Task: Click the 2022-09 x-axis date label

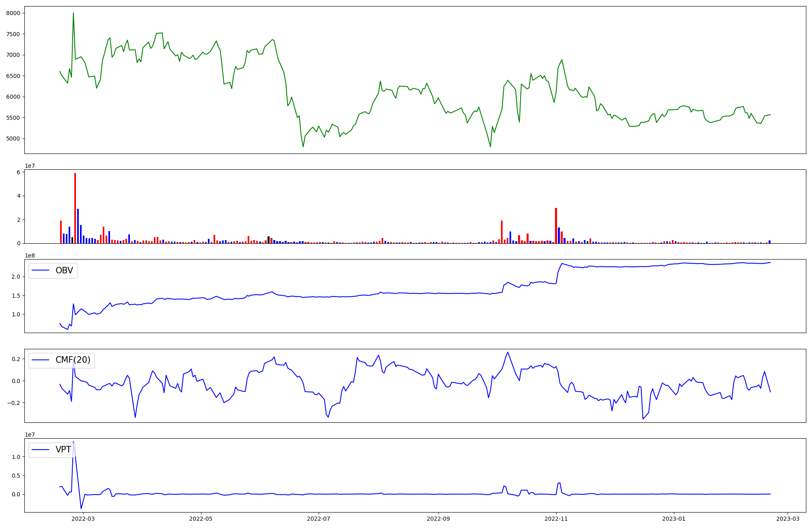Action: (438, 519)
